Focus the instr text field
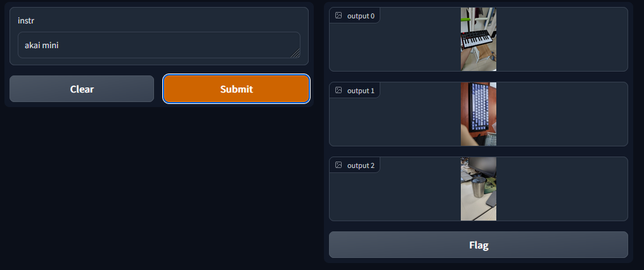The height and width of the screenshot is (270, 644). coord(159,45)
